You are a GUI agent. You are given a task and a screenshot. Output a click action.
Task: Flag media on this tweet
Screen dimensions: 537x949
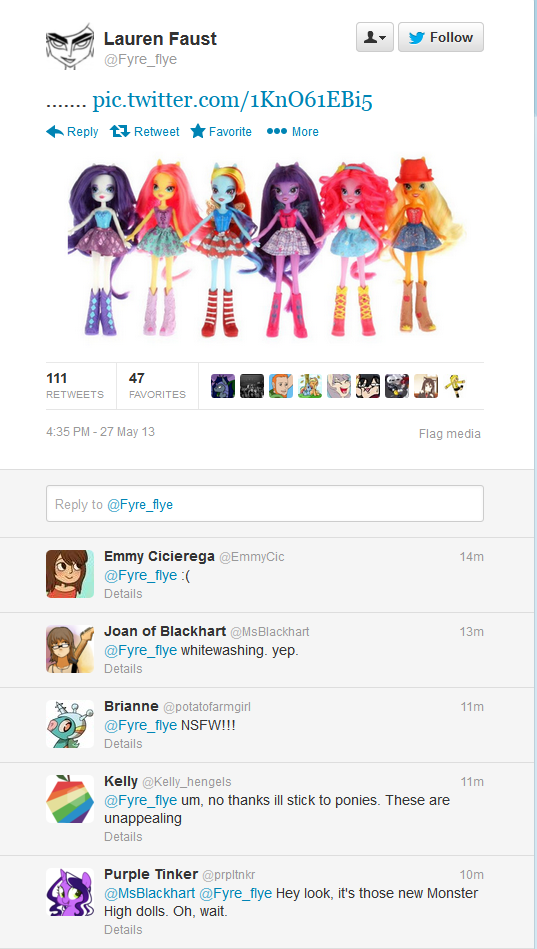point(450,433)
